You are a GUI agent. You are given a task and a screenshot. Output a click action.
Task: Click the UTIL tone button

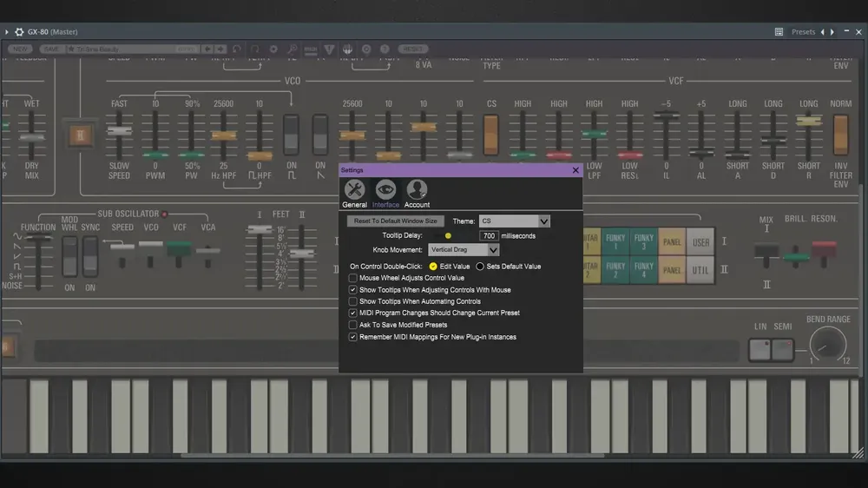pyautogui.click(x=700, y=270)
